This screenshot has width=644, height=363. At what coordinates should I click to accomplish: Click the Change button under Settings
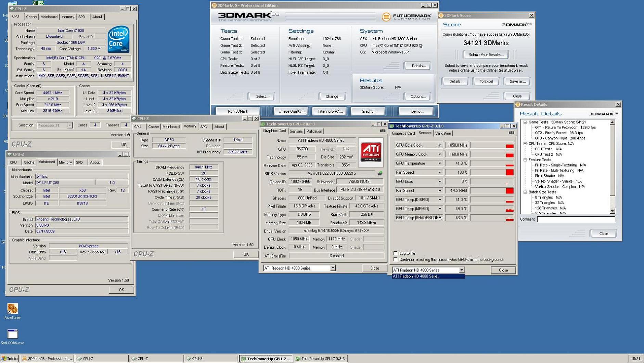333,97
